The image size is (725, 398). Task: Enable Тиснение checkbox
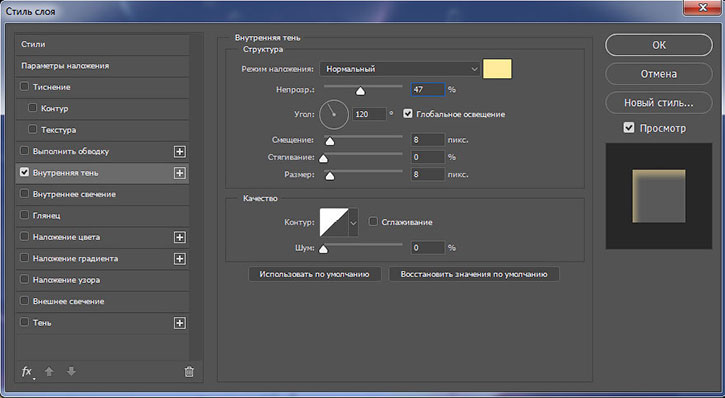[x=25, y=86]
